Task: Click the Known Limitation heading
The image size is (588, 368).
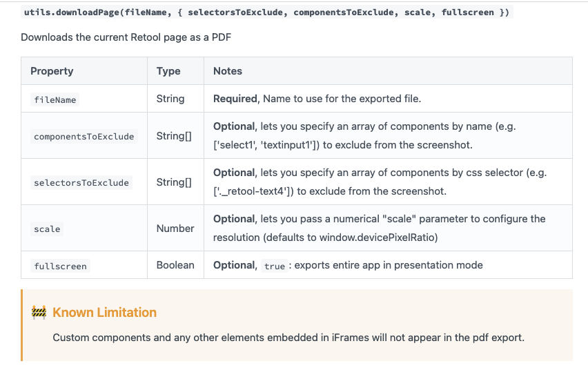Action: [104, 313]
